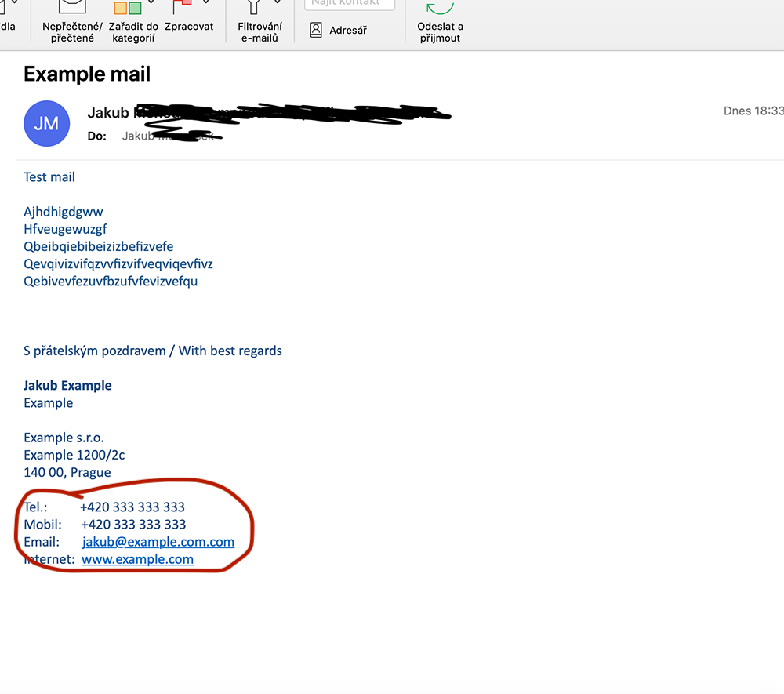The image size is (784, 694).
Task: Click the sender name Jakub
Action: [x=108, y=112]
